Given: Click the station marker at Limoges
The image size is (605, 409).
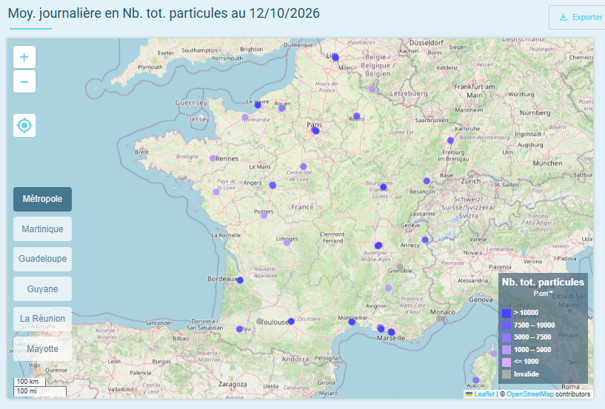Looking at the screenshot, I should click(287, 242).
